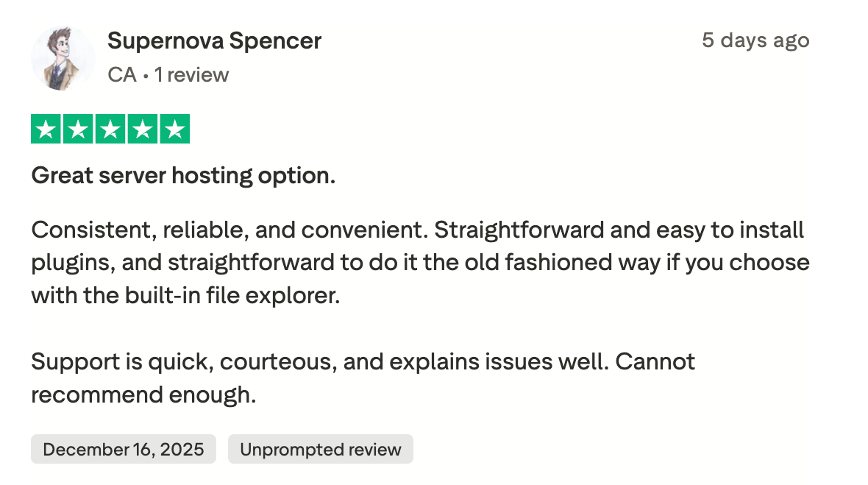The width and height of the screenshot is (868, 485).
Task: Open Supernova Spencer's avatar picture
Action: 63,59
